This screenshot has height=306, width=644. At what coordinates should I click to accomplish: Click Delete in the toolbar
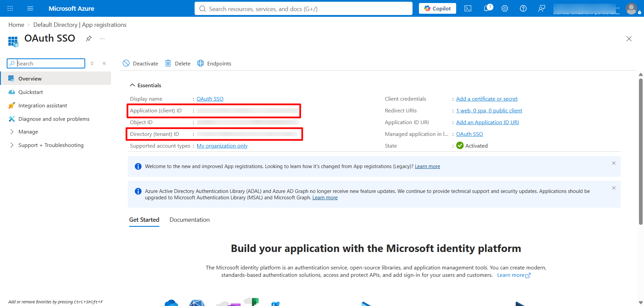[x=178, y=63]
